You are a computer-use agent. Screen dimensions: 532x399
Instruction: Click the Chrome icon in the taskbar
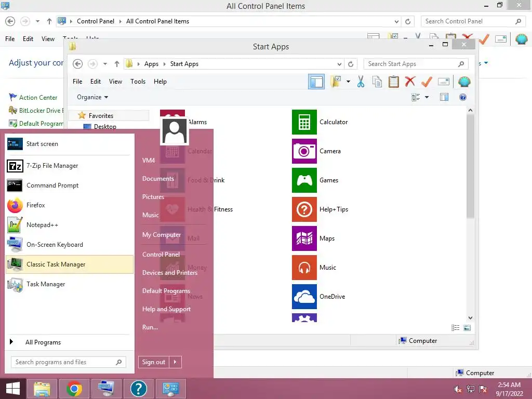[74, 389]
